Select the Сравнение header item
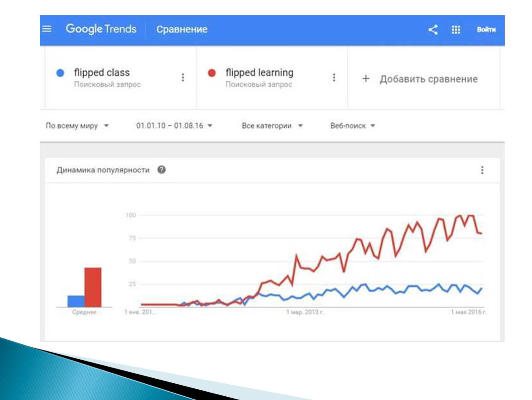Image resolution: width=532 pixels, height=400 pixels. coord(182,29)
